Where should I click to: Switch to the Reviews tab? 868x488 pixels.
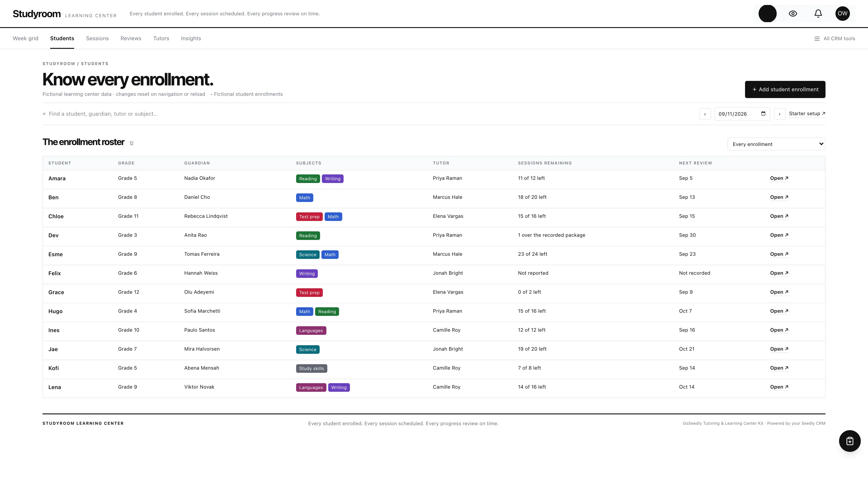pos(131,38)
